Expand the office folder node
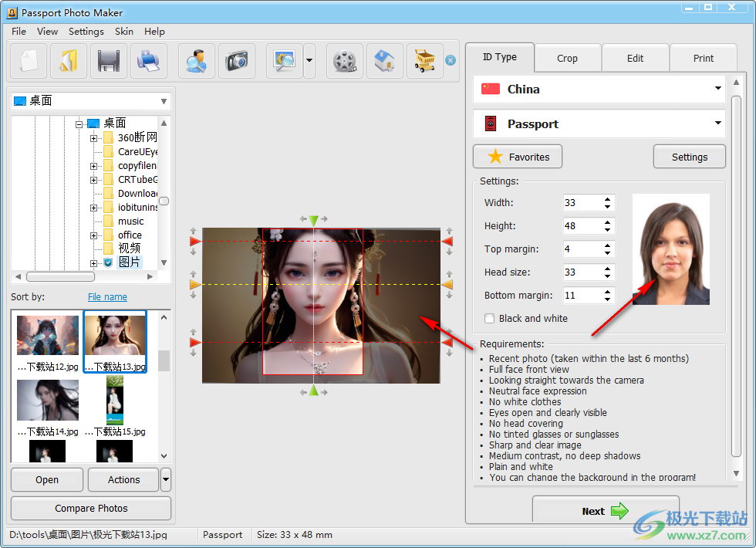 (x=93, y=236)
